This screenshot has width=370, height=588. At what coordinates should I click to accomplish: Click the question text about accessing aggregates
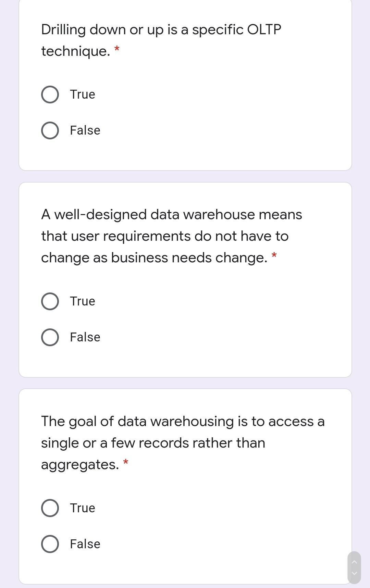(x=183, y=442)
